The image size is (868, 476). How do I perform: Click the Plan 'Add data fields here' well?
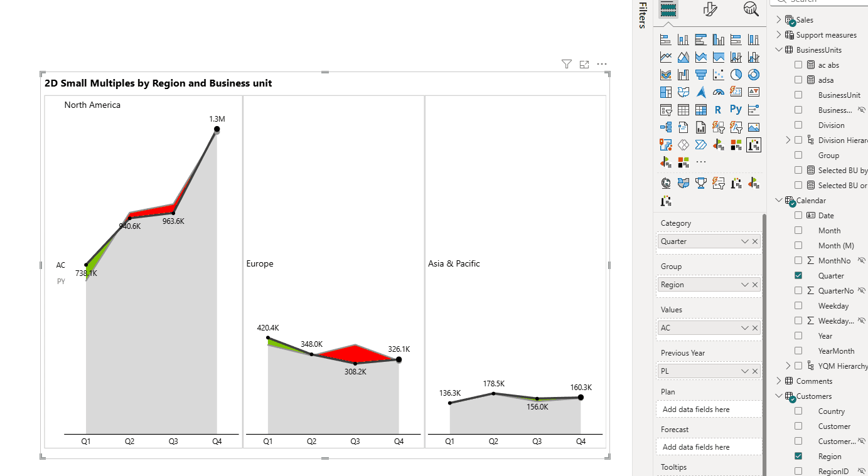point(709,410)
